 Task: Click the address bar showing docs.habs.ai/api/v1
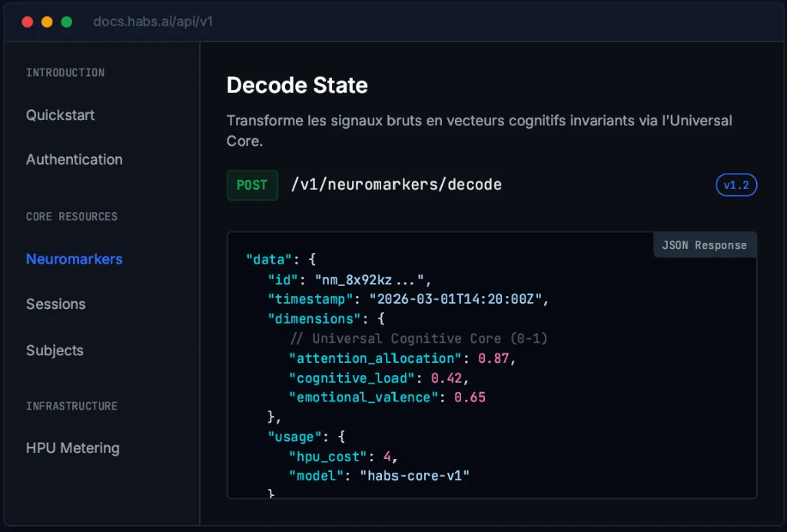153,22
